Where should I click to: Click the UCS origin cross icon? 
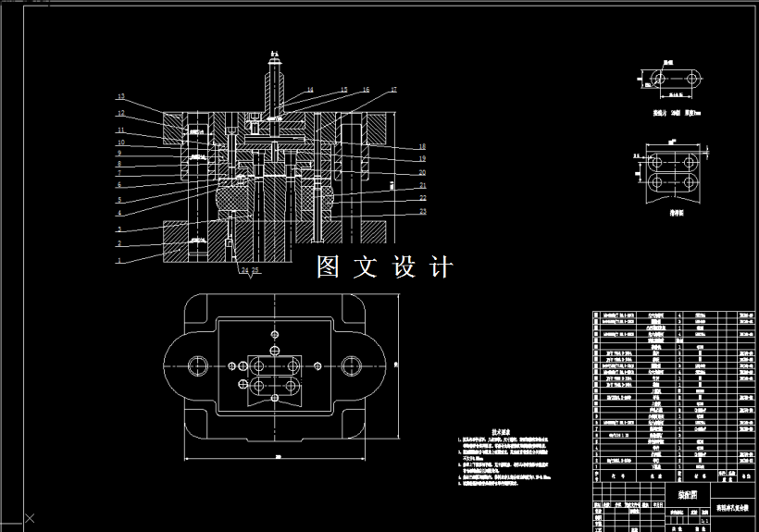click(30, 518)
